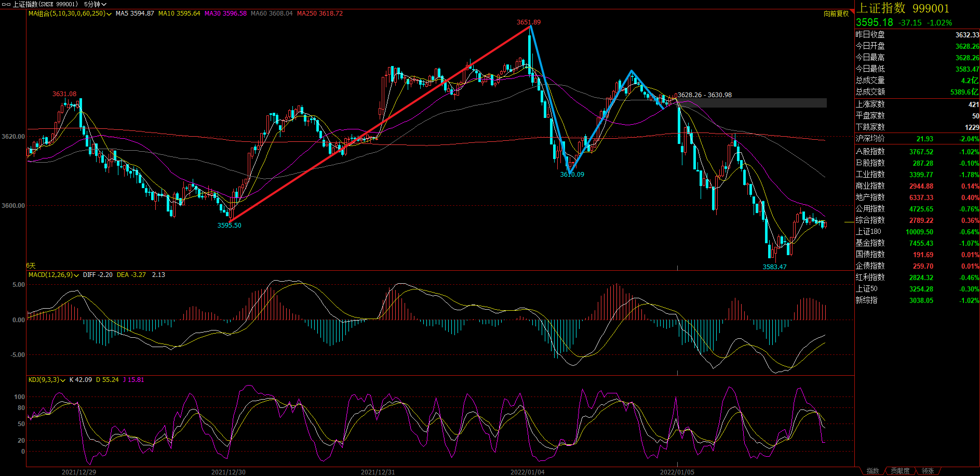Click the 总成交额 row
Viewport: 980px width, 476px height.
coord(917,92)
